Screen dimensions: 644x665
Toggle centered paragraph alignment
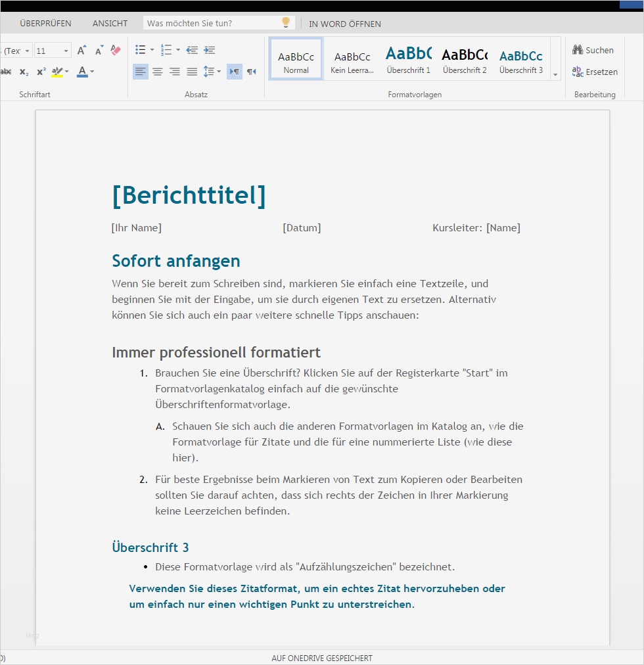158,72
